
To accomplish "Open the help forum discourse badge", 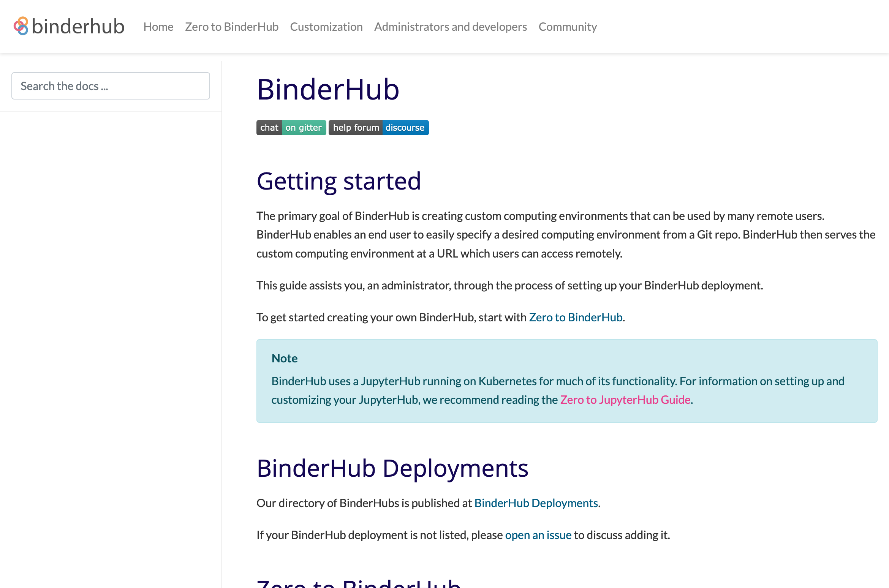I will (379, 128).
